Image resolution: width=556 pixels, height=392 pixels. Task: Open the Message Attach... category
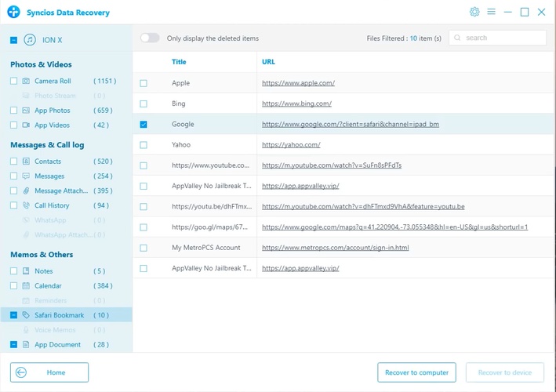coord(61,191)
